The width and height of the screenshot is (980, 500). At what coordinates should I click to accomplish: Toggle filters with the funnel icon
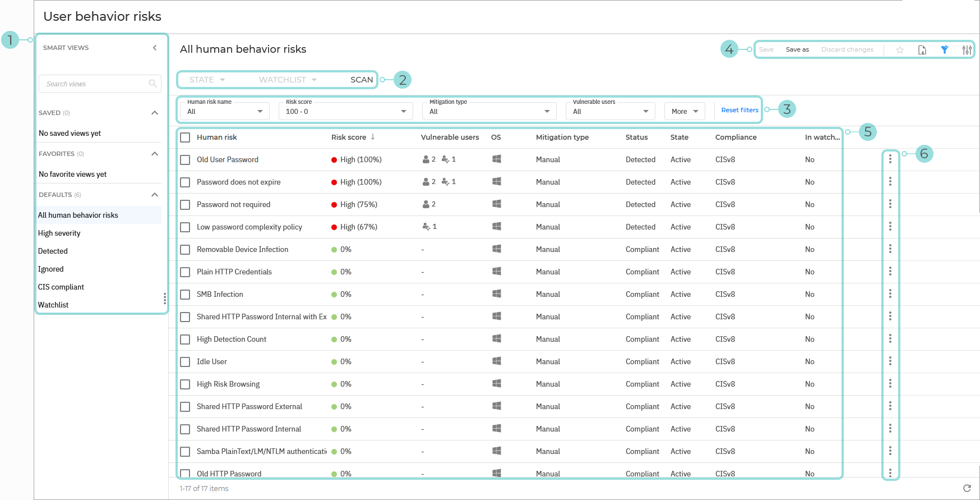point(945,50)
